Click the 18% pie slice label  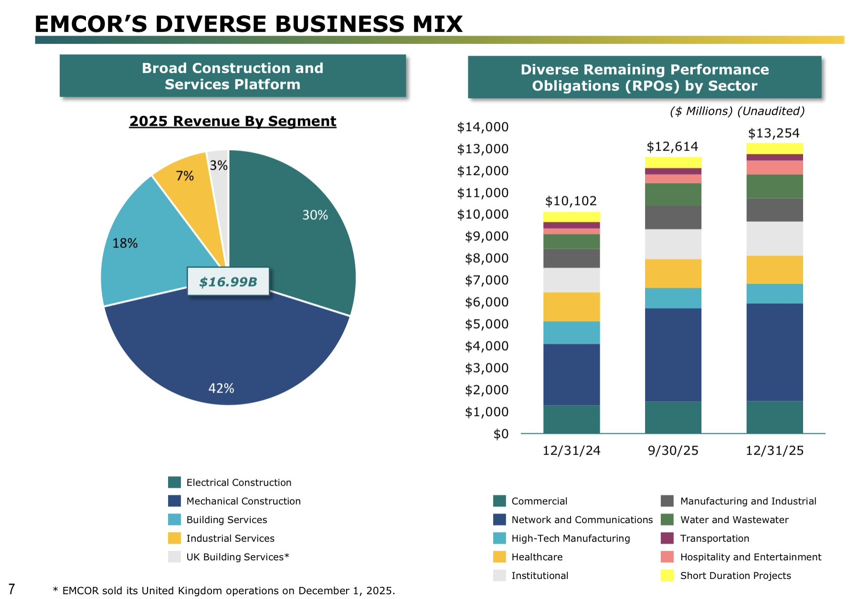(x=125, y=243)
